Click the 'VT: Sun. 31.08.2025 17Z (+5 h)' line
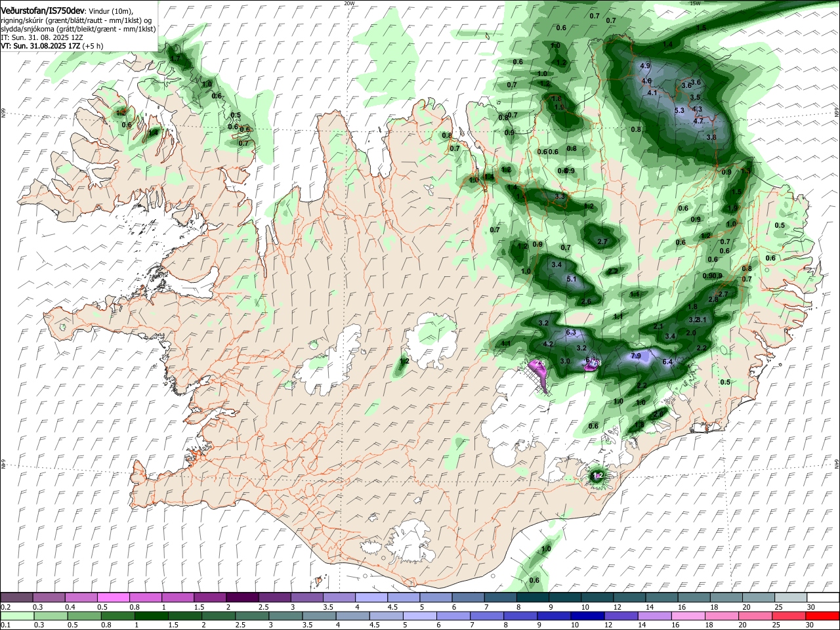 52,46
